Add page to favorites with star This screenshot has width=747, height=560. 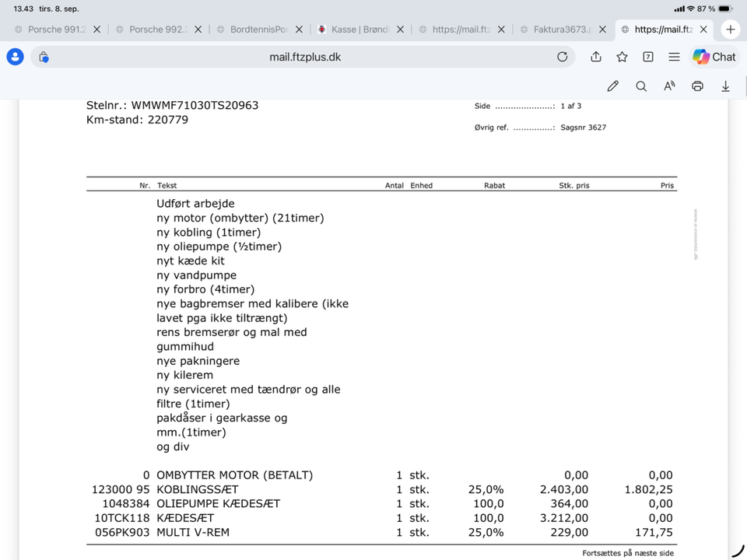(x=622, y=57)
